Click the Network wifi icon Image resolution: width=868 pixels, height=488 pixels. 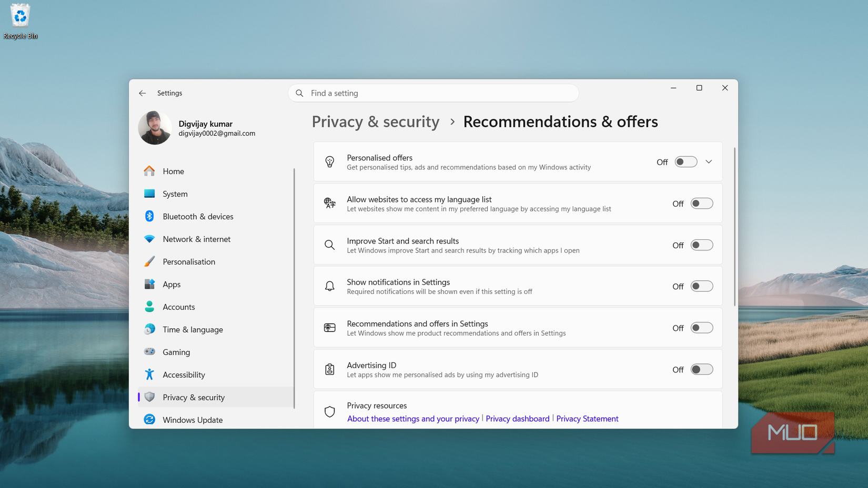pyautogui.click(x=149, y=239)
